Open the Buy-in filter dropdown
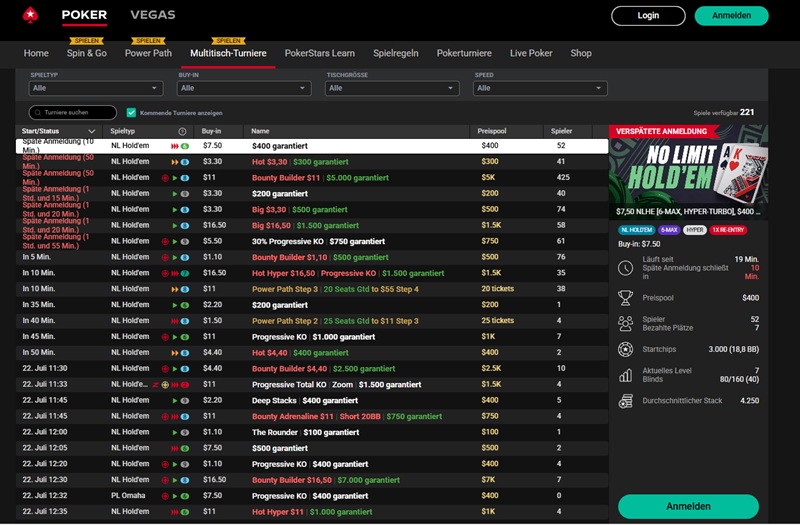 (x=244, y=88)
